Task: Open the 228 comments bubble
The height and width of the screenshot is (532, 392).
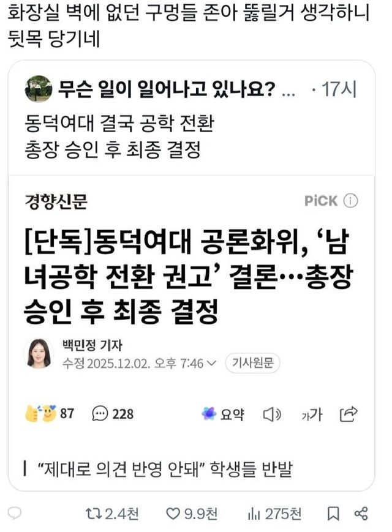Action: point(113,414)
